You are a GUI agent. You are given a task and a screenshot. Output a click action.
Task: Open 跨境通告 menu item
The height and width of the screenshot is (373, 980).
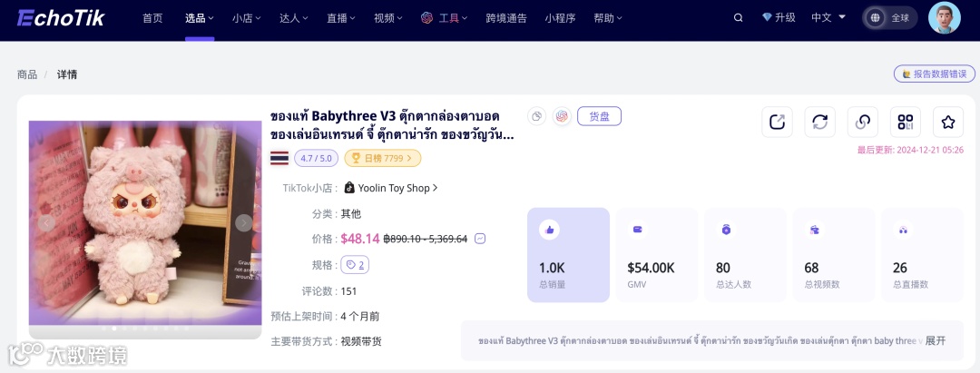[x=506, y=19]
